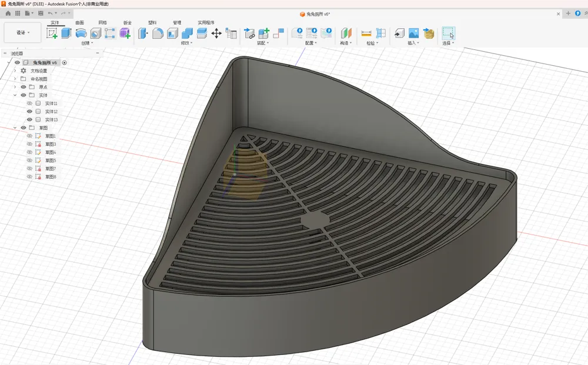Hide body 实体13
Image resolution: width=588 pixels, height=365 pixels.
[29, 120]
